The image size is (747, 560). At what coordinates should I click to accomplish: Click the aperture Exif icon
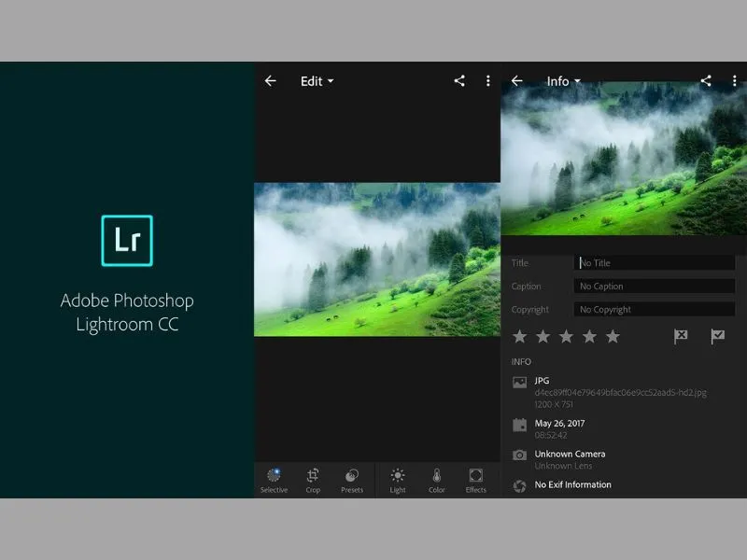520,485
